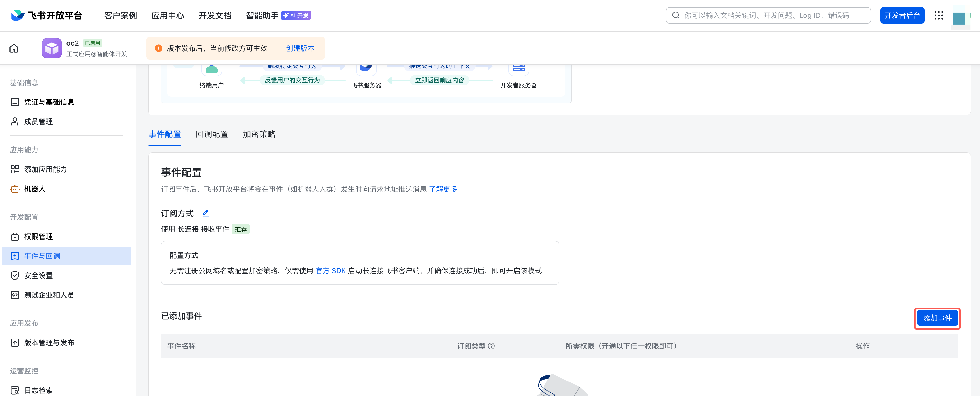Screen dimensions: 980x396
Task: Open the 开发文档 top menu
Action: pos(215,16)
